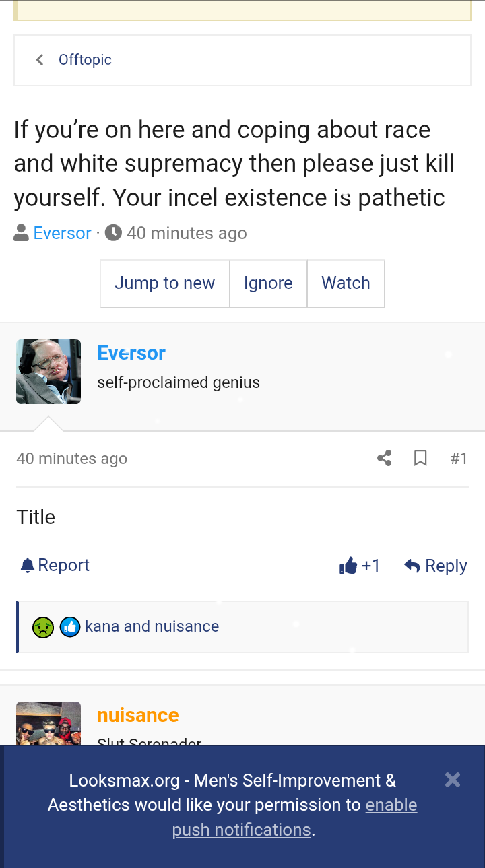Open the #1 post permalink
This screenshot has width=485, height=868.
(x=459, y=459)
